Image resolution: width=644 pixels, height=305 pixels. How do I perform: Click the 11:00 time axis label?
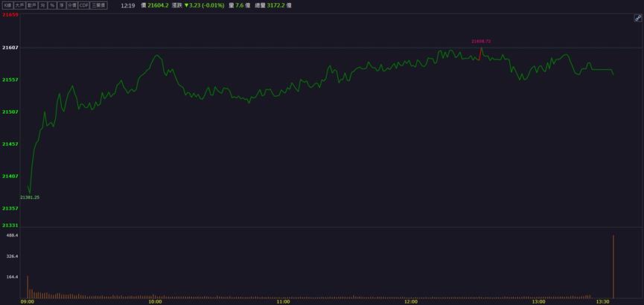pyautogui.click(x=284, y=302)
